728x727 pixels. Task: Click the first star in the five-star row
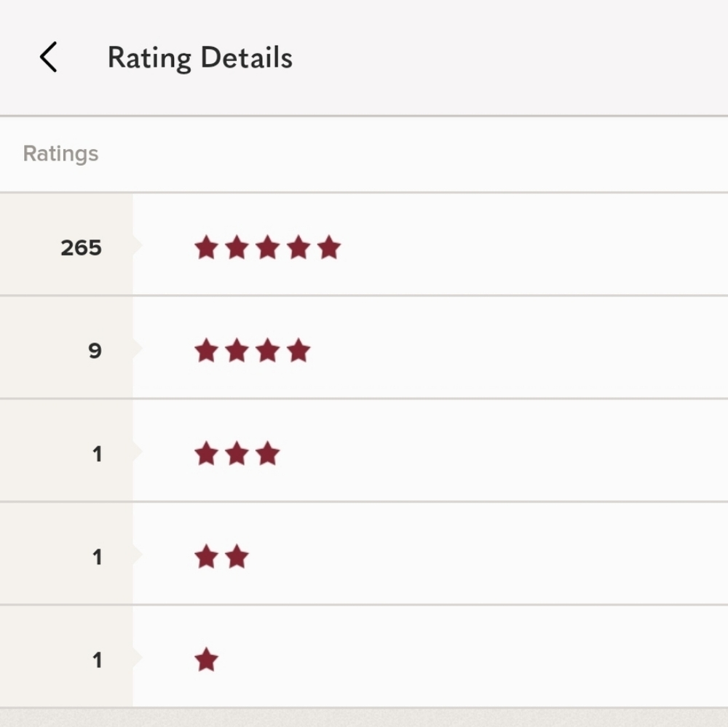pyautogui.click(x=207, y=248)
